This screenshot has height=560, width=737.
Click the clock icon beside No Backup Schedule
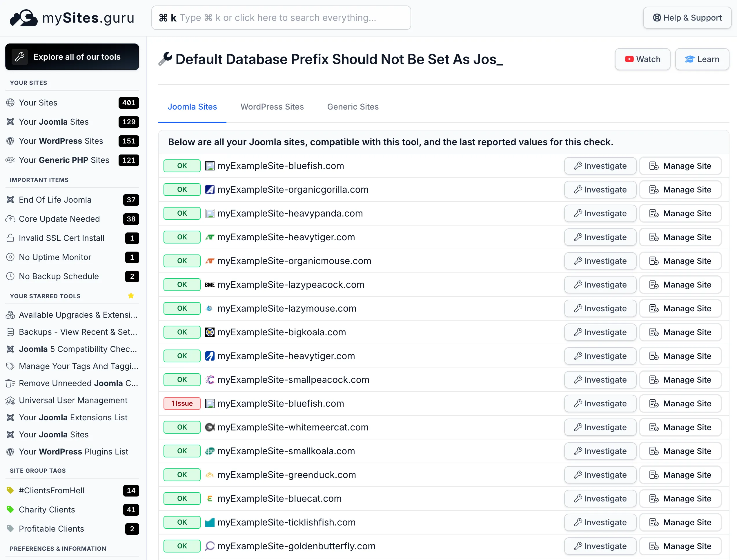pyautogui.click(x=10, y=276)
